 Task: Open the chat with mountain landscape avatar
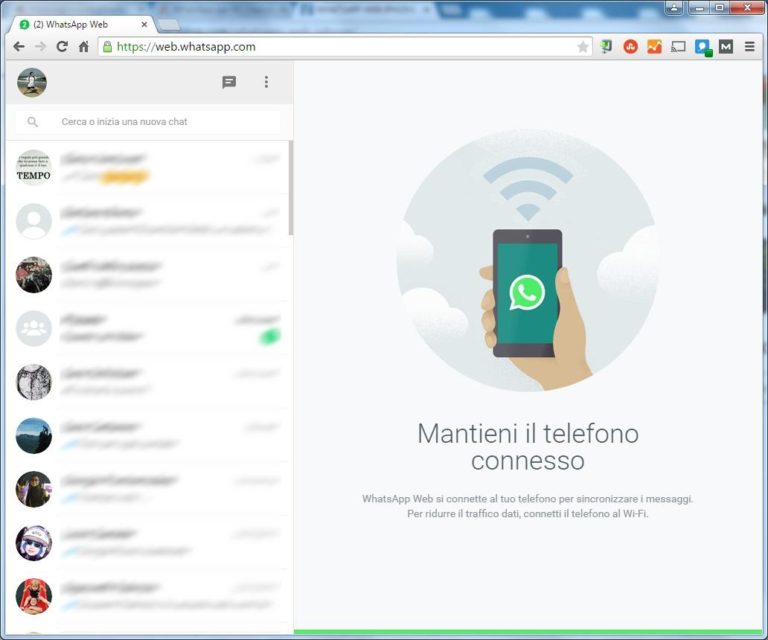pyautogui.click(x=147, y=436)
